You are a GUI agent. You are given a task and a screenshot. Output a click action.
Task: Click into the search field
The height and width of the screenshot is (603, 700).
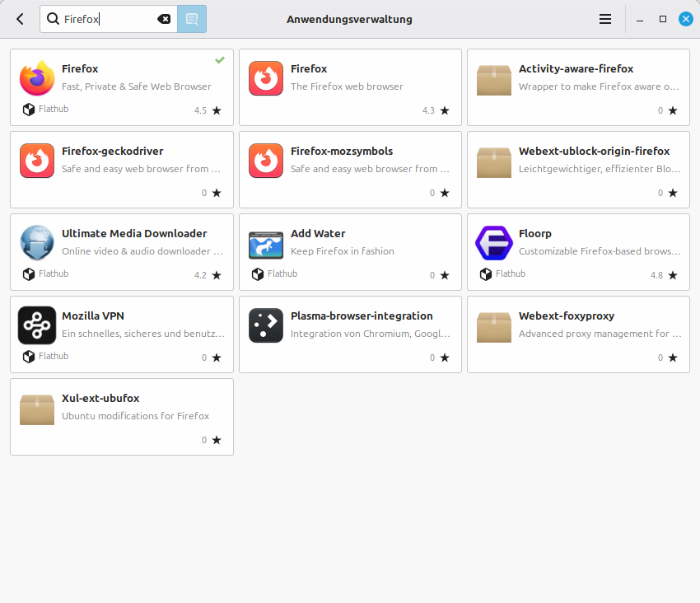(x=109, y=19)
